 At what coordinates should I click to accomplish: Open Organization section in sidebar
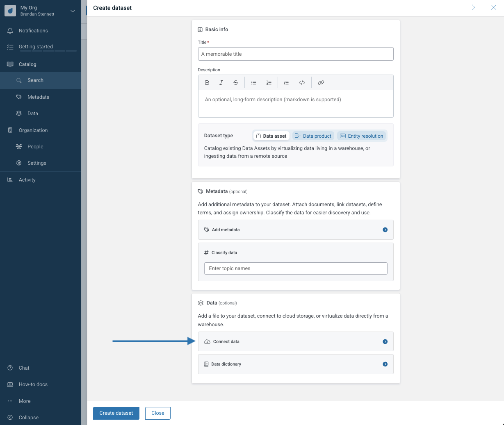click(x=41, y=130)
